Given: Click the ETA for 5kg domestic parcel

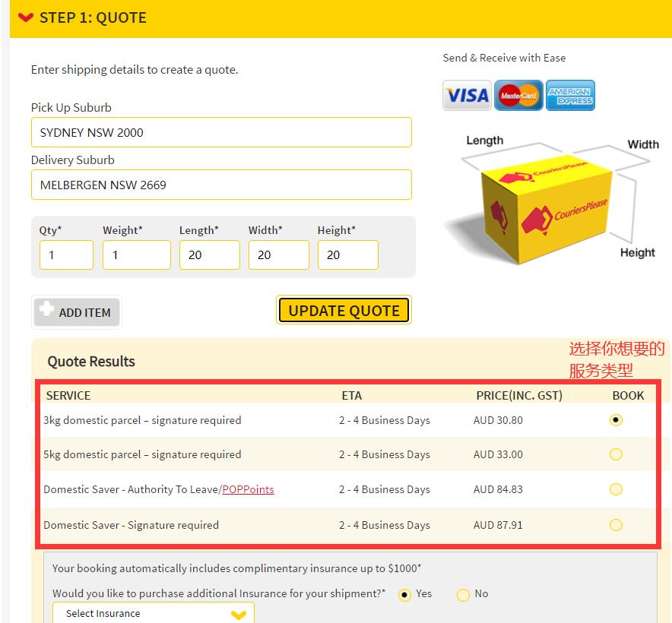Looking at the screenshot, I should click(385, 454).
